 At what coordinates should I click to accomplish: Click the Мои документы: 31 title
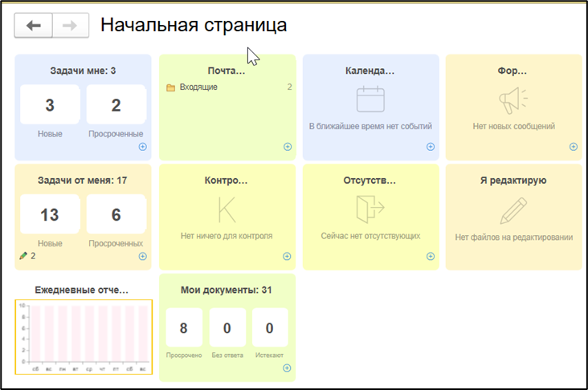pos(227,290)
